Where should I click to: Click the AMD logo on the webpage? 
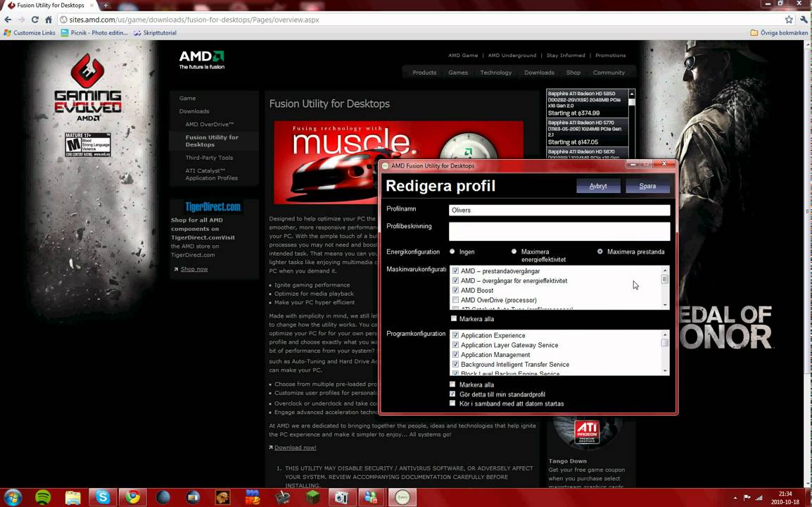(202, 60)
